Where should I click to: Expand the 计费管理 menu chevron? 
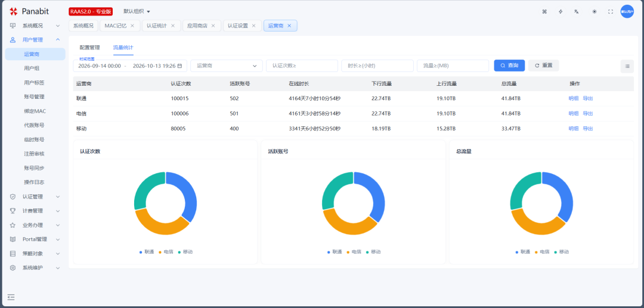click(58, 211)
